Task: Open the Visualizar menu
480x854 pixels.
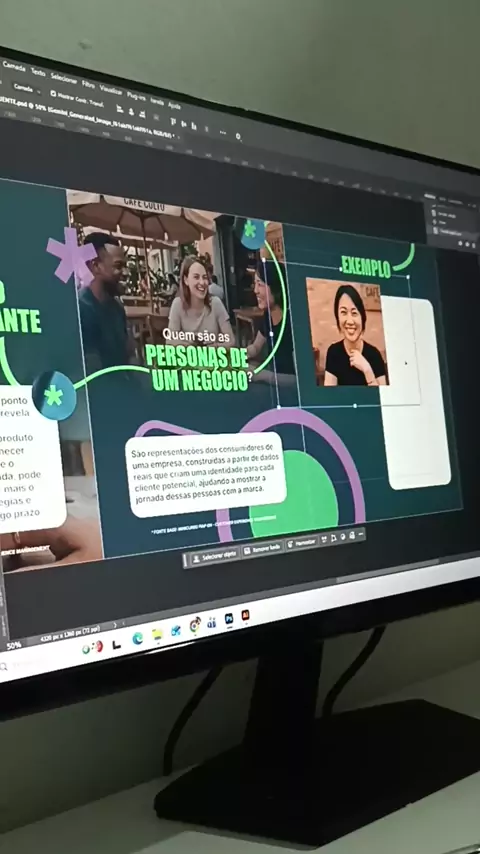Action: point(111,89)
